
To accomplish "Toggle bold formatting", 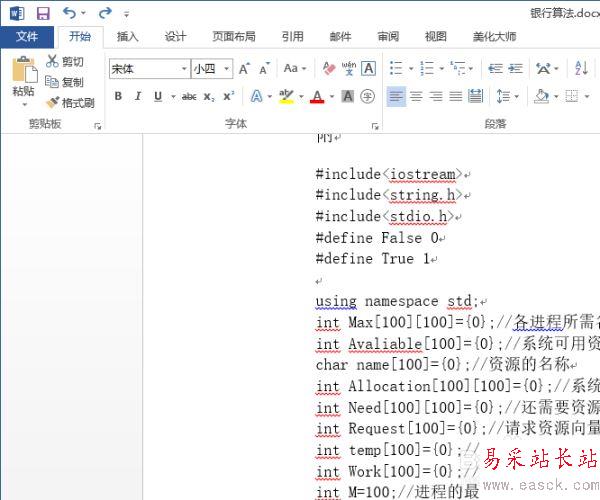I will (118, 96).
